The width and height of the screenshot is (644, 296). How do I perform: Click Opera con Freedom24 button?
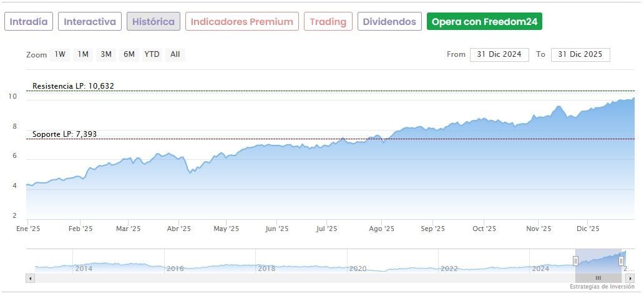(x=484, y=22)
